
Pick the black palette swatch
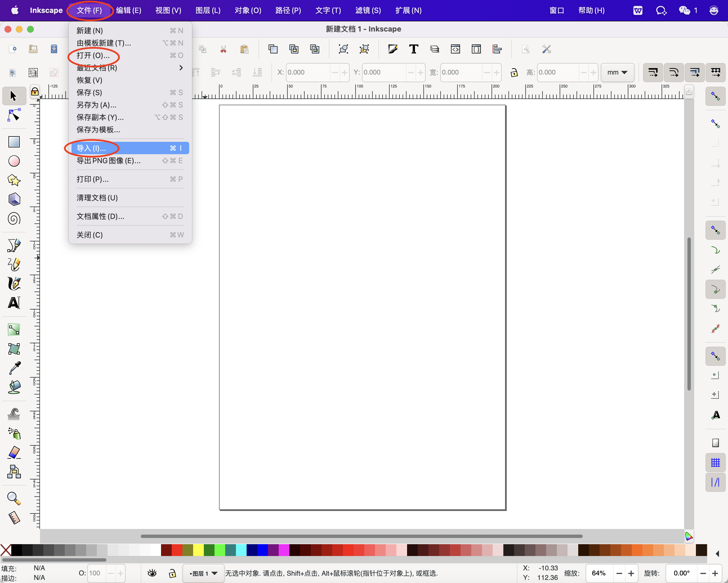click(17, 550)
